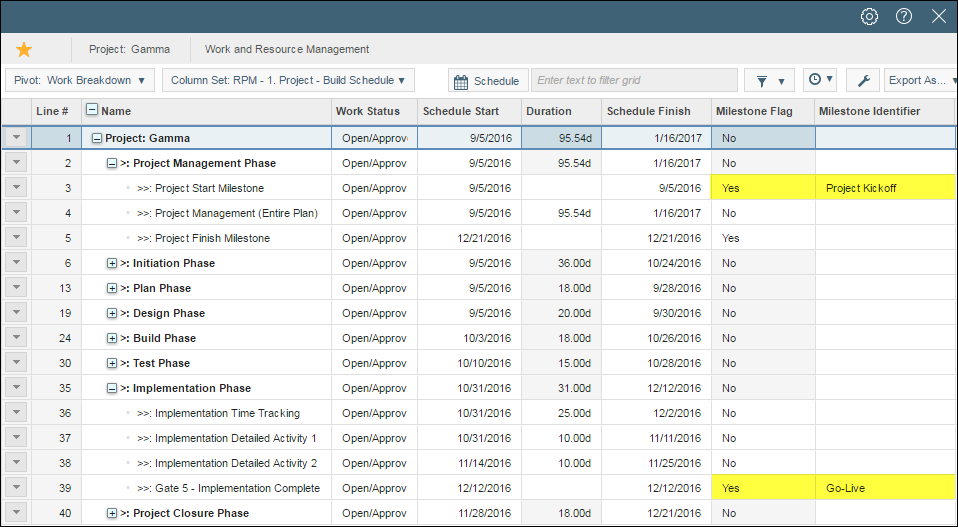The width and height of the screenshot is (958, 527).
Task: Click the 10/24/2016 schedule finish cell
Action: (656, 263)
